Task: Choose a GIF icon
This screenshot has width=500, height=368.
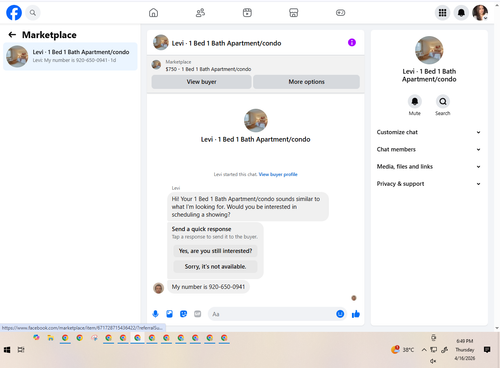Action: 198,314
